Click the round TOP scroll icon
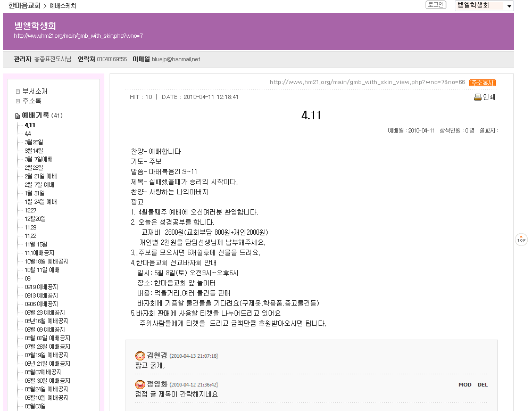Screen dimensions: 532x411 pos(521,240)
